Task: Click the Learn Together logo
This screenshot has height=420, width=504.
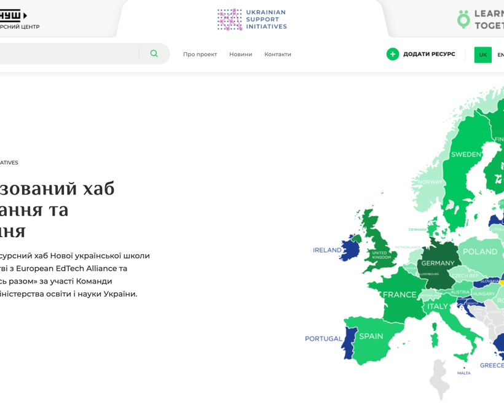Action: [481, 19]
